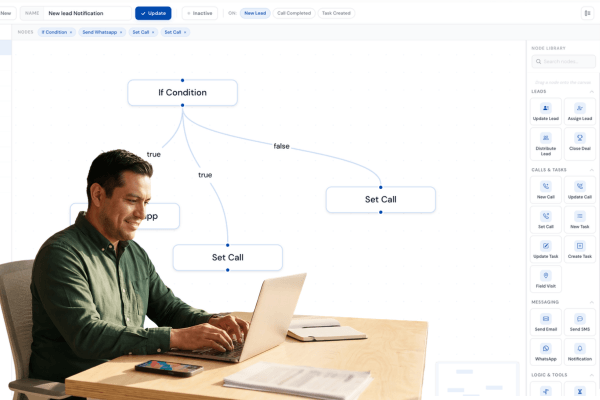Viewport: 600px width, 400px height.
Task: Choose the Close Deal node
Action: [579, 142]
